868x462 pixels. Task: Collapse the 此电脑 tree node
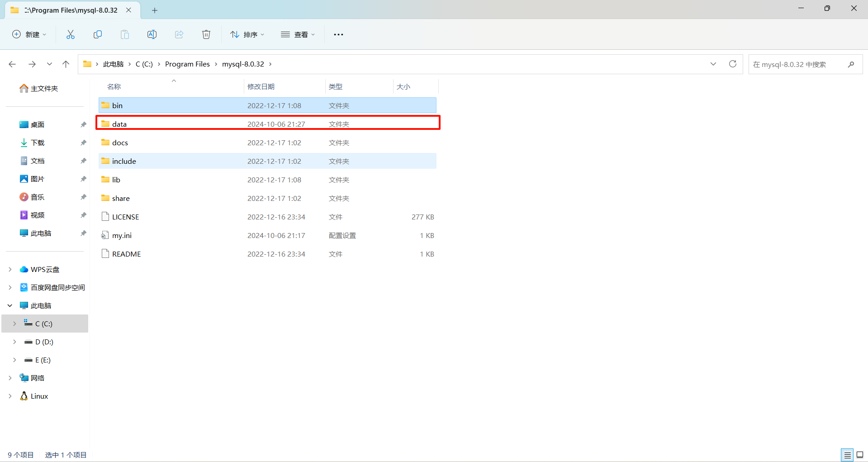10,305
